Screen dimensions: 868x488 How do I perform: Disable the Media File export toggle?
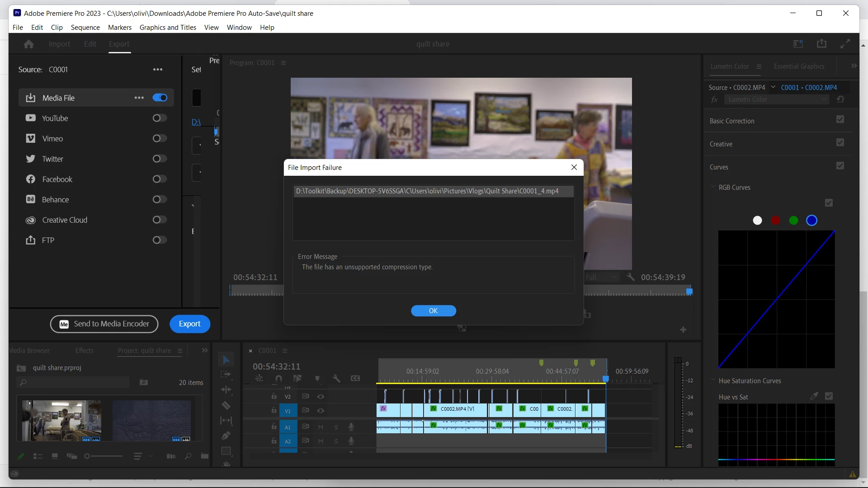tap(160, 98)
